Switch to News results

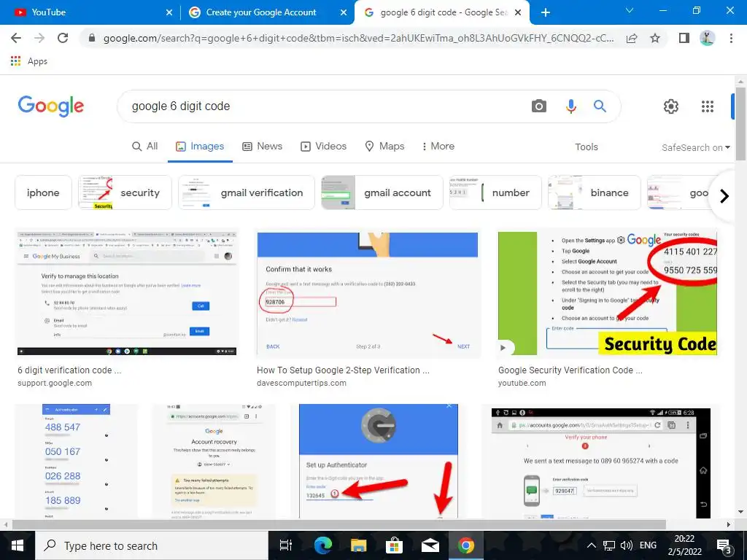pos(263,146)
